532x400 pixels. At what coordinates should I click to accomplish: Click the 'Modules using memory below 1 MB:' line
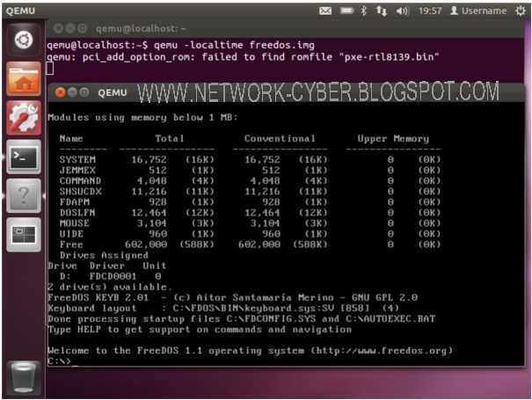142,118
